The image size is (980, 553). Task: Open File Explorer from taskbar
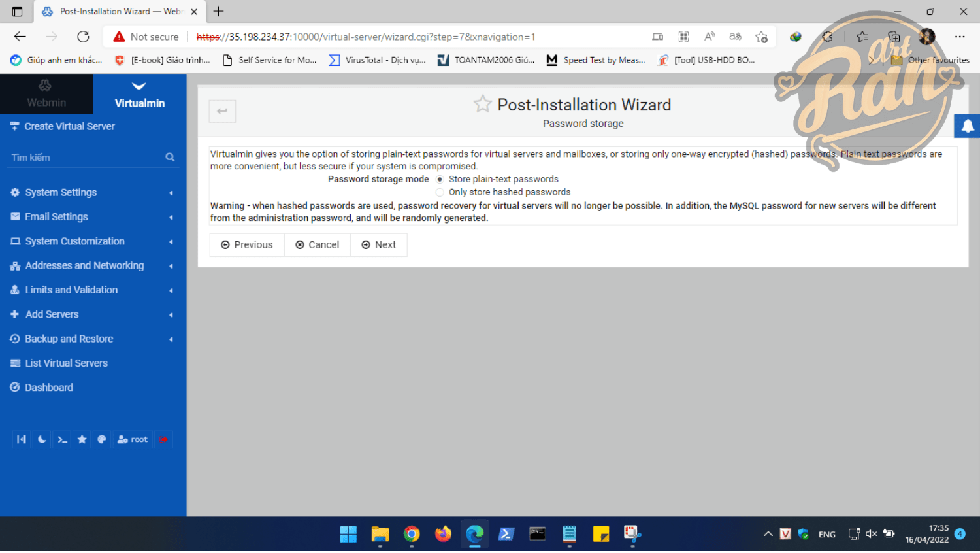coord(380,535)
